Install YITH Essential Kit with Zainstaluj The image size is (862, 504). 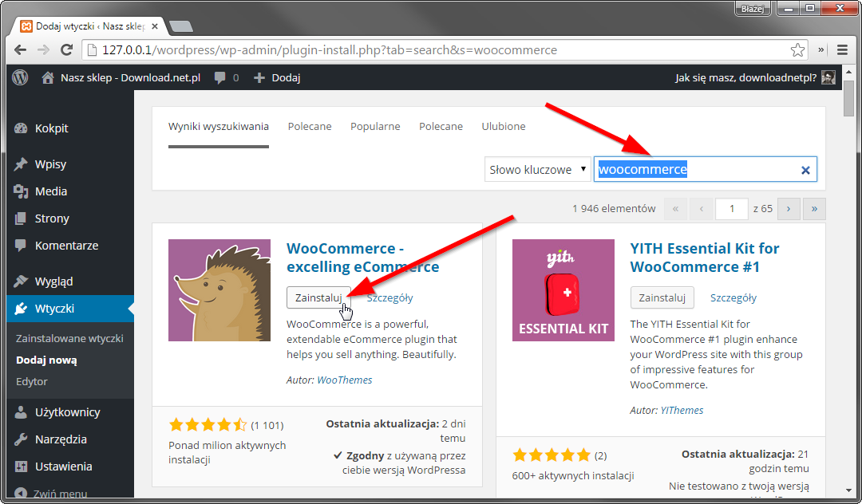(662, 297)
